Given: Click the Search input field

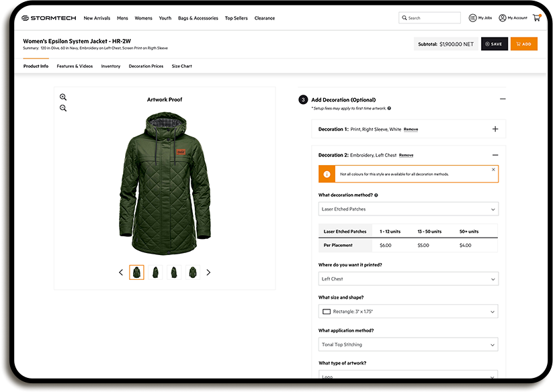Looking at the screenshot, I should pos(429,17).
